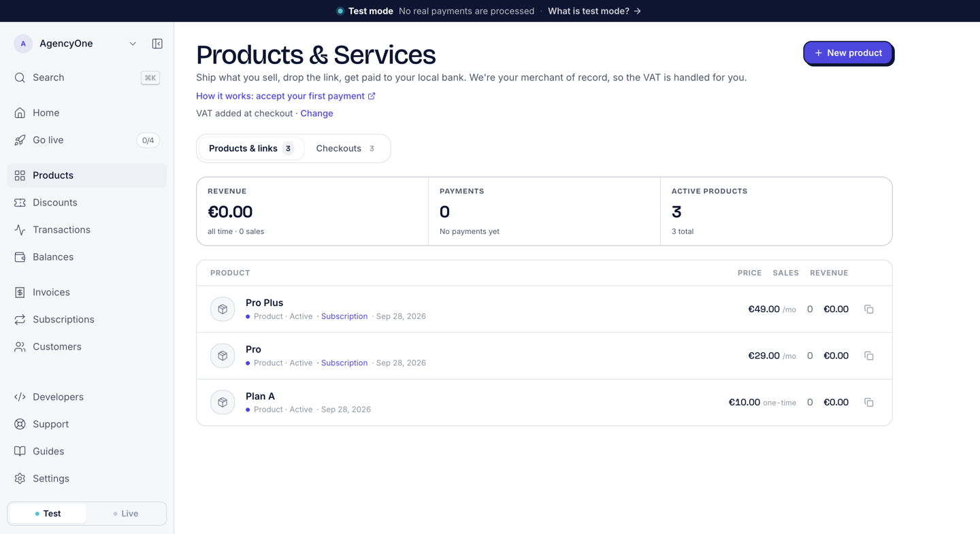
Task: Click the Payments stat card
Action: pos(544,212)
